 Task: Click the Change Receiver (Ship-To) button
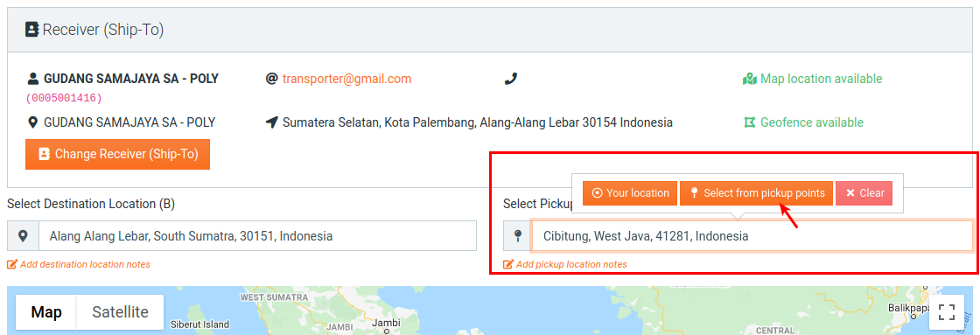(117, 154)
